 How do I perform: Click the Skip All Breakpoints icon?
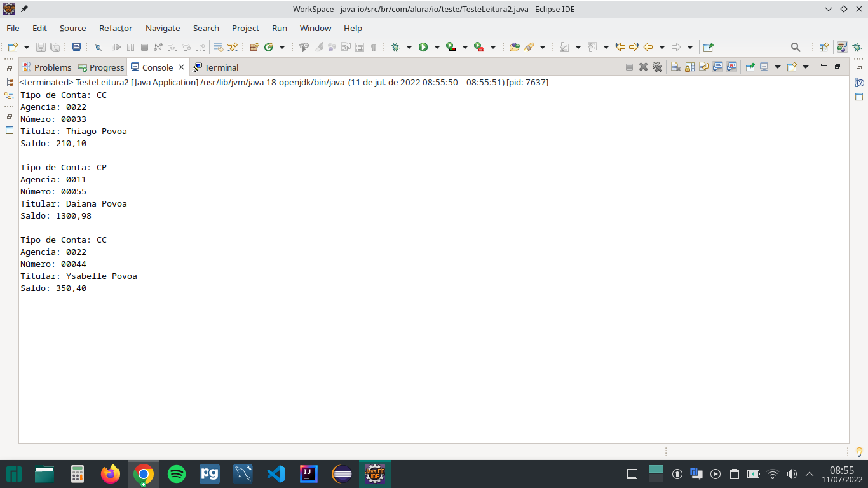[98, 47]
